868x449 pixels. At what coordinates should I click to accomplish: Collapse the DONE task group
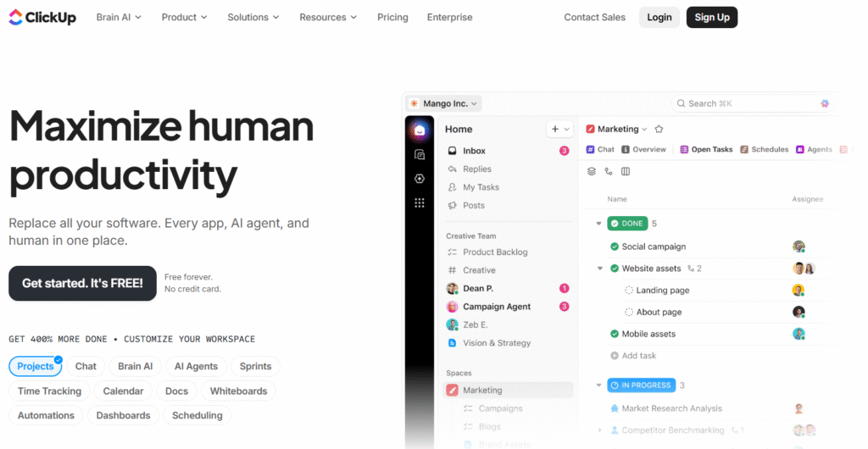tap(599, 224)
